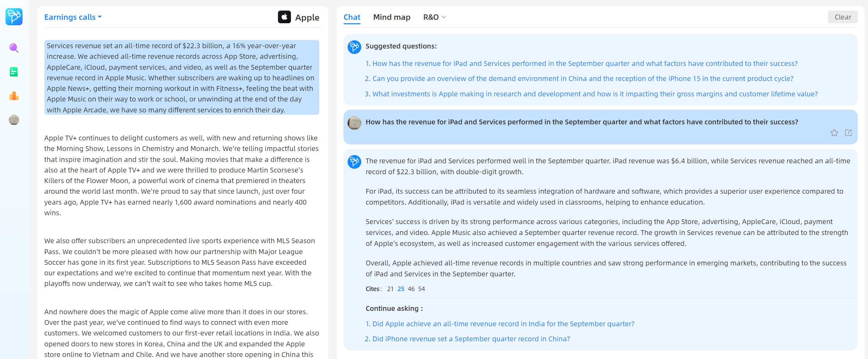The width and height of the screenshot is (868, 359).
Task: Click the highlighted Services revenue paragraph
Action: click(182, 78)
